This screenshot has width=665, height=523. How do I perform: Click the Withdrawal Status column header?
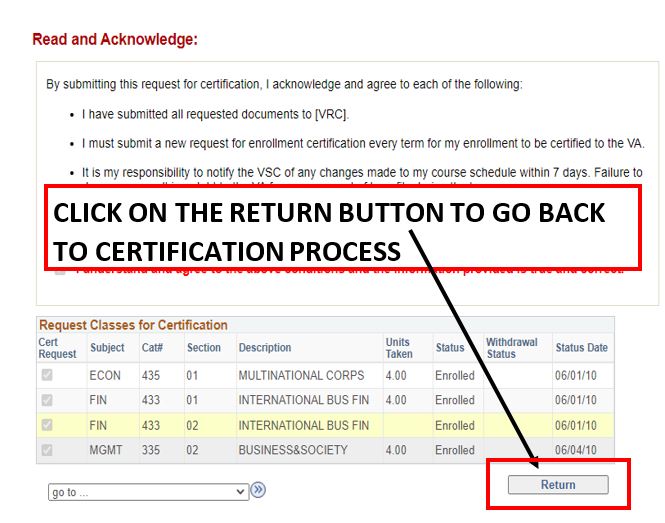512,348
